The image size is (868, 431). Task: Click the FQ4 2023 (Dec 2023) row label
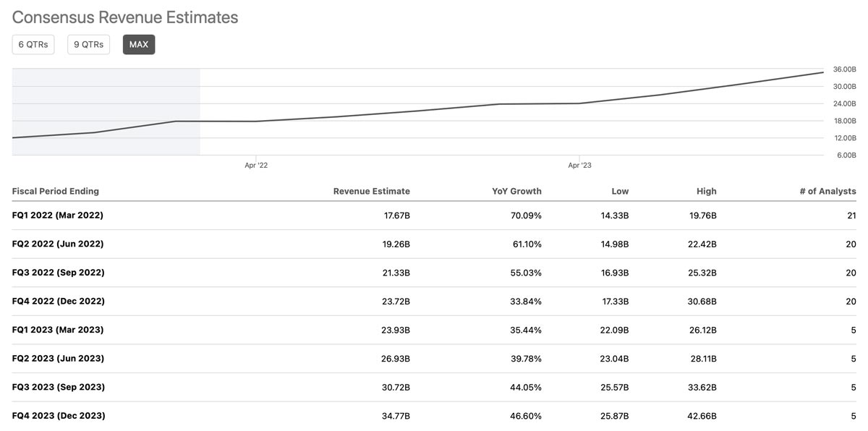[58, 416]
